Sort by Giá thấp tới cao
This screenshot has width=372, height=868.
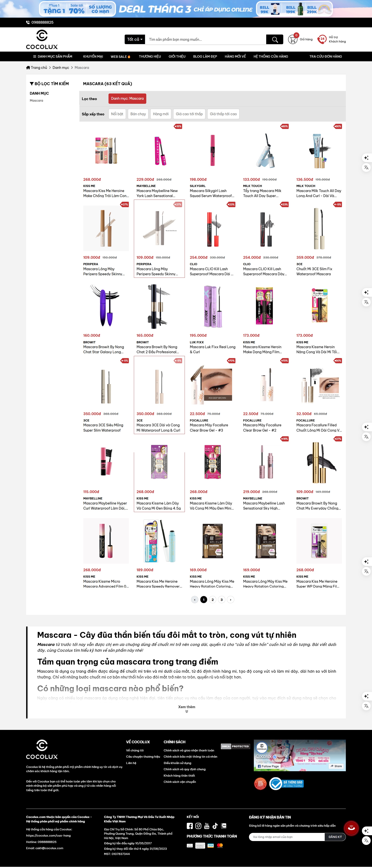pos(223,114)
